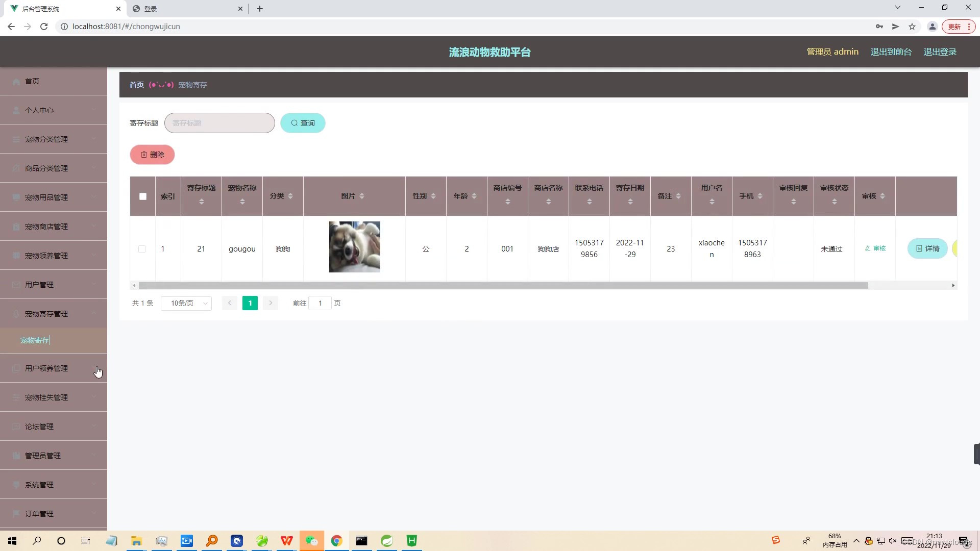
Task: Click the 宠物分类管理 list icon
Action: coord(16,139)
